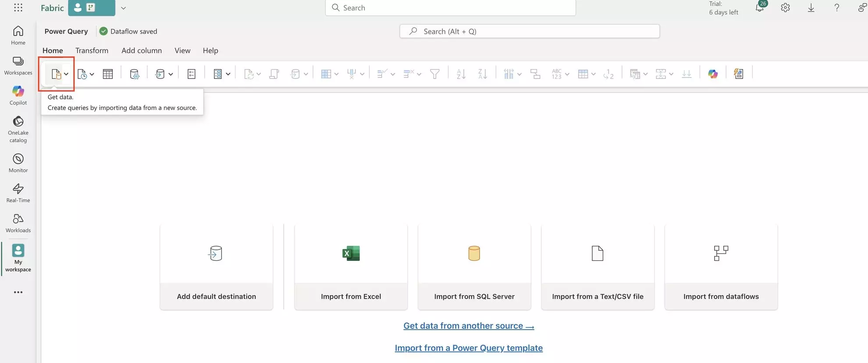Click the double down-arrow toolbar icon
This screenshot has width=868, height=363.
click(x=687, y=74)
